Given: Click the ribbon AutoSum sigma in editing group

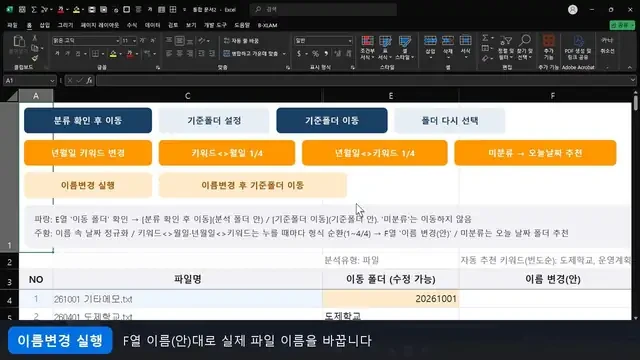Looking at the screenshot, I should [485, 38].
